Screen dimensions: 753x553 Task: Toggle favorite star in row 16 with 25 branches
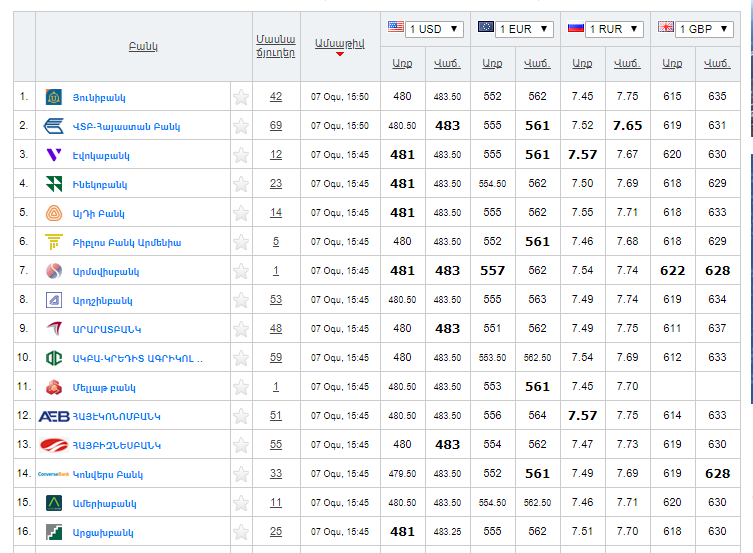(241, 532)
